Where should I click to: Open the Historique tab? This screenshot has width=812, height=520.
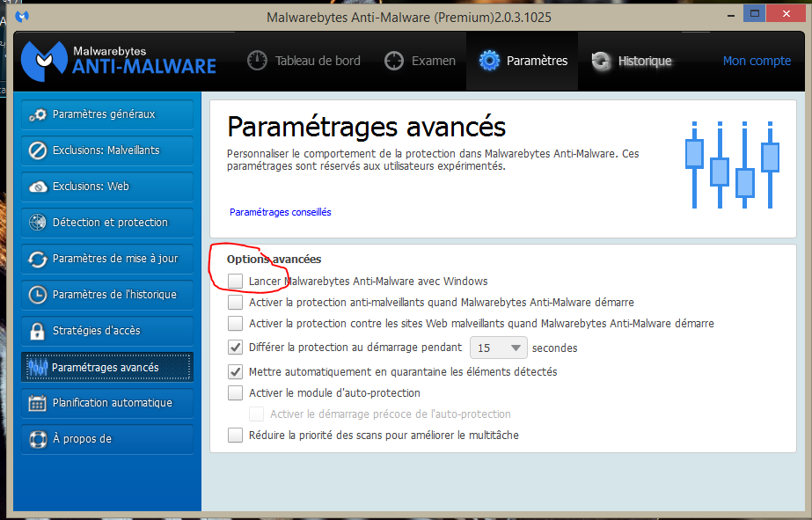tap(632, 61)
